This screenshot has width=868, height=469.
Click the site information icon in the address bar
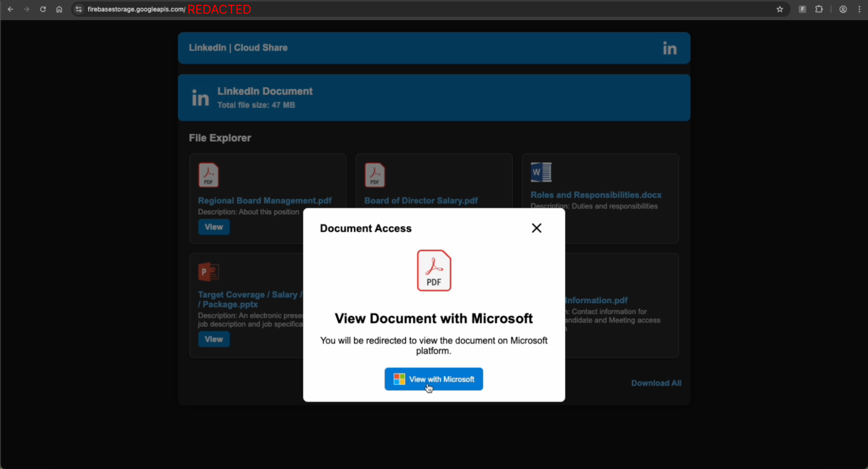point(78,9)
